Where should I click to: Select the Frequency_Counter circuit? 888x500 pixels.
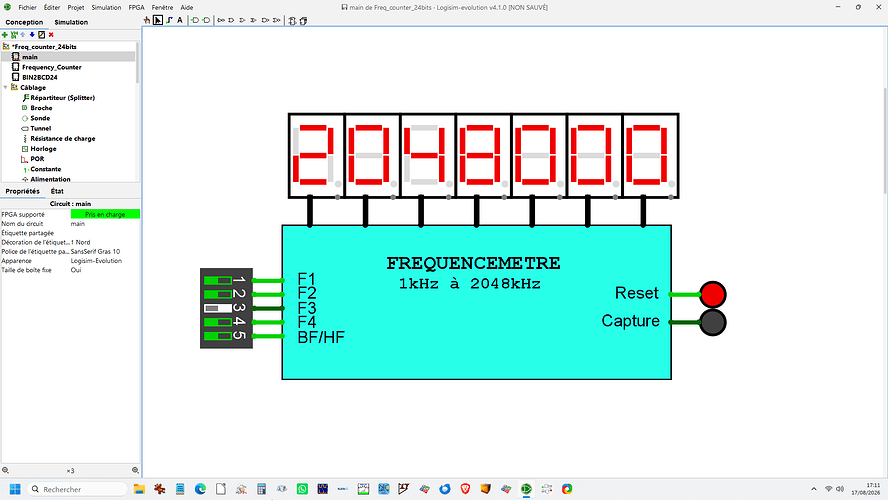click(x=52, y=67)
